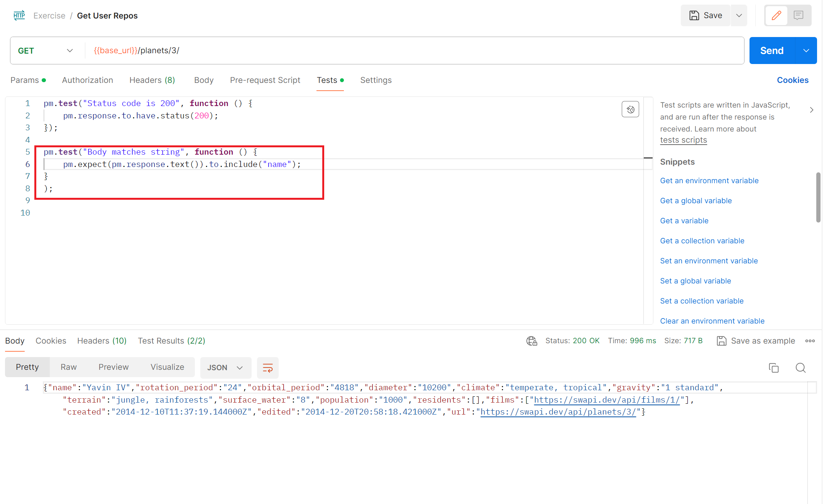Open the Test Results (2/2) tab
The width and height of the screenshot is (824, 504).
tap(171, 341)
